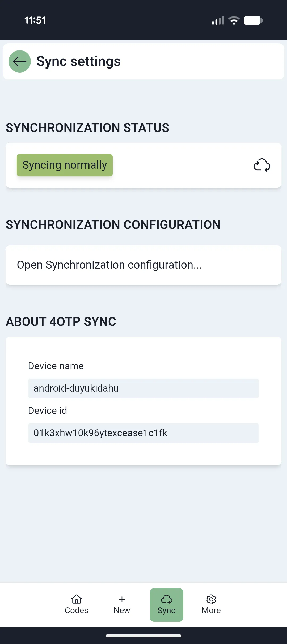Screen dimensions: 287x644
Task: Toggle the Syncing normally status badge
Action: point(64,165)
